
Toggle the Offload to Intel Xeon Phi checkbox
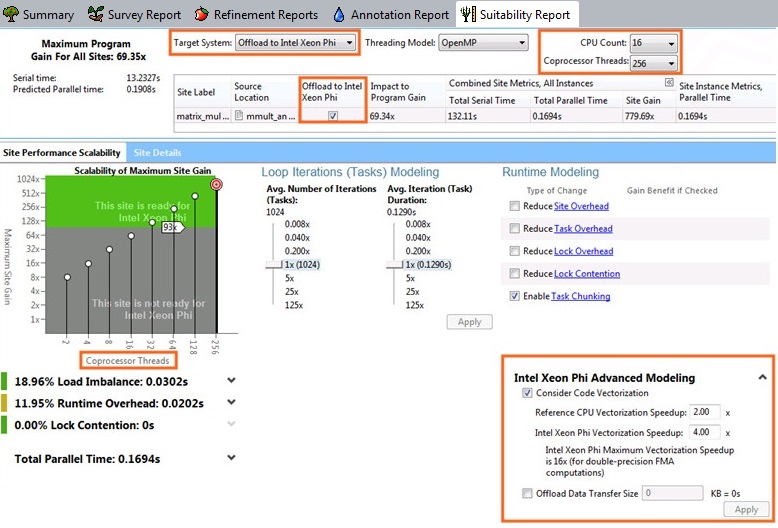coord(333,116)
